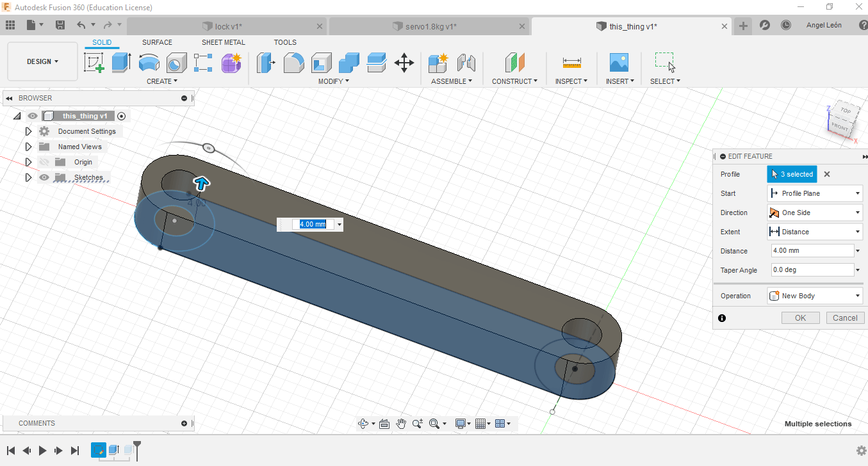
Task: Click the Taper Angle input field
Action: coord(812,270)
